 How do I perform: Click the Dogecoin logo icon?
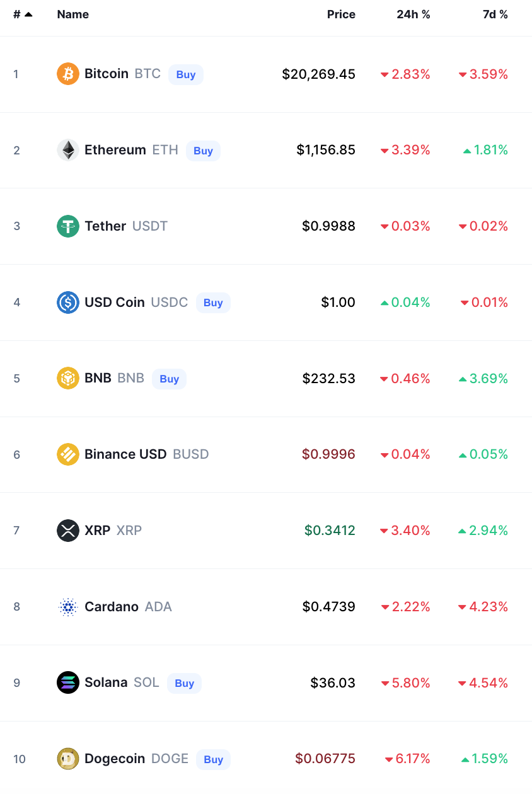point(68,759)
